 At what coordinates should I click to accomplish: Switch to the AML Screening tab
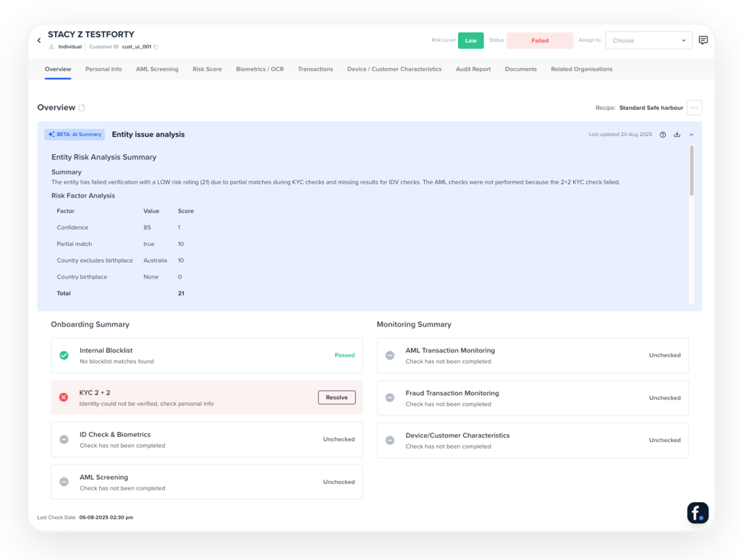click(157, 69)
